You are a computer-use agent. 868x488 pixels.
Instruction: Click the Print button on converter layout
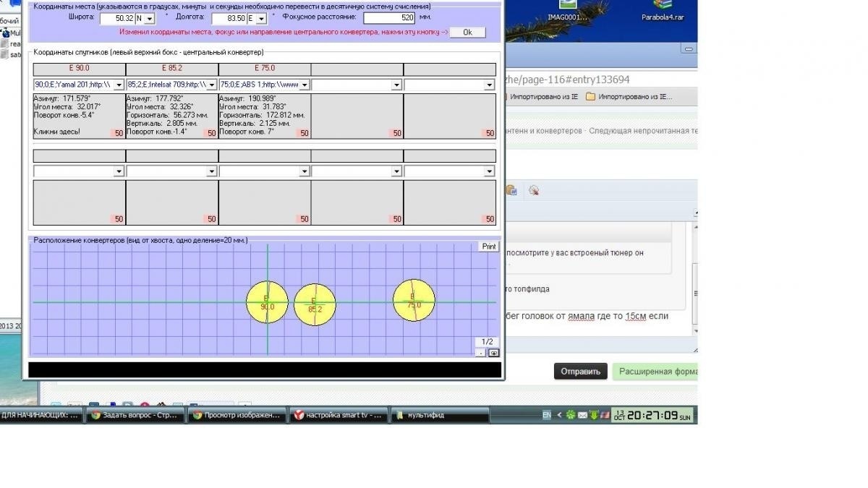[489, 247]
